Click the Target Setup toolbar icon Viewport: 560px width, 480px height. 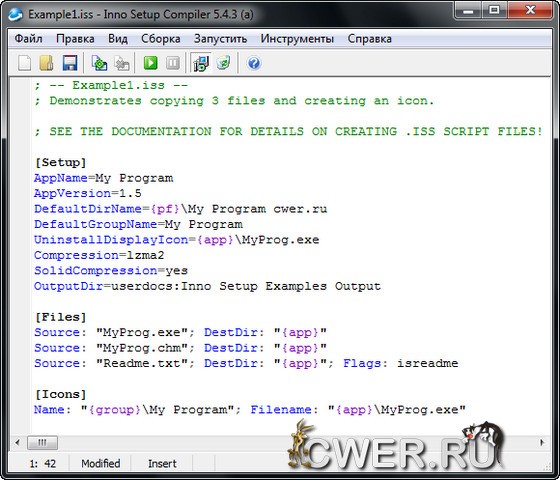[x=201, y=63]
